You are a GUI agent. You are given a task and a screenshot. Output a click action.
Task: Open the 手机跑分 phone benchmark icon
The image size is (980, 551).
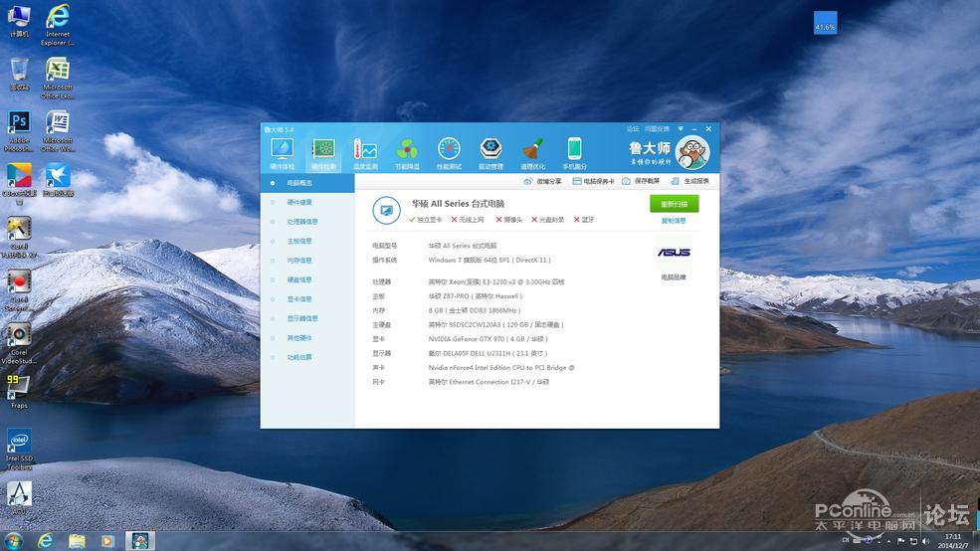(x=574, y=154)
